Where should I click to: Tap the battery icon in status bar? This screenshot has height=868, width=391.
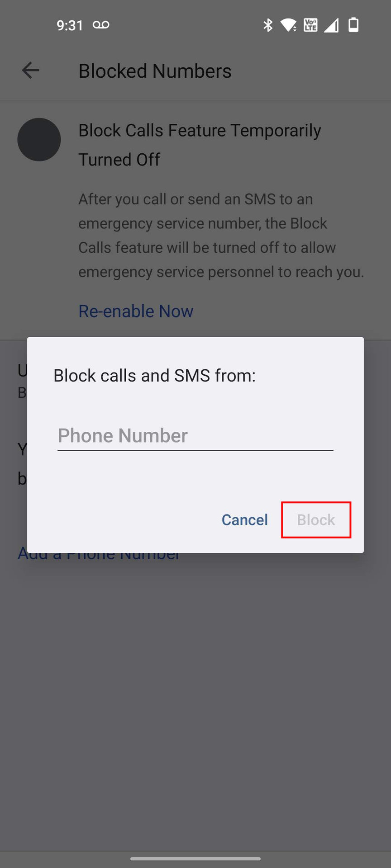(353, 25)
